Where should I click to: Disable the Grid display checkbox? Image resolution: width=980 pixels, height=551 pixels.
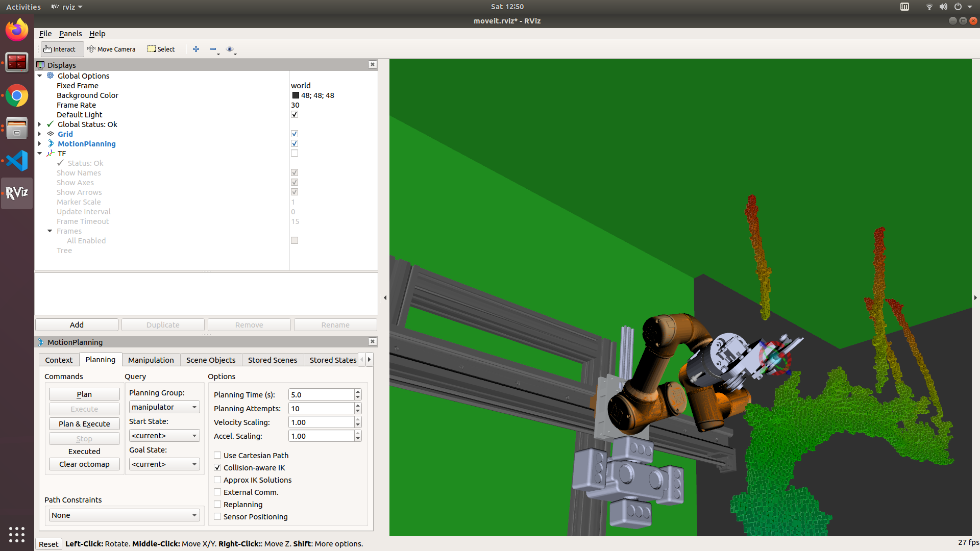[x=295, y=134]
